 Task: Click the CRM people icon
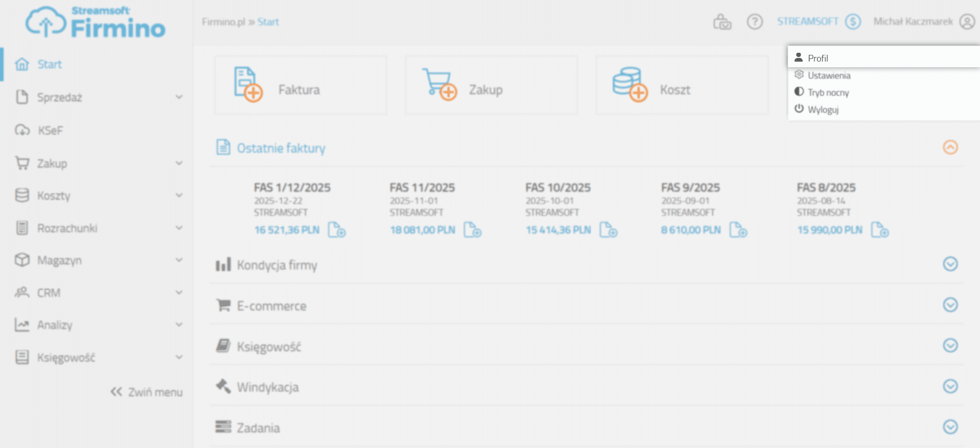(x=22, y=292)
